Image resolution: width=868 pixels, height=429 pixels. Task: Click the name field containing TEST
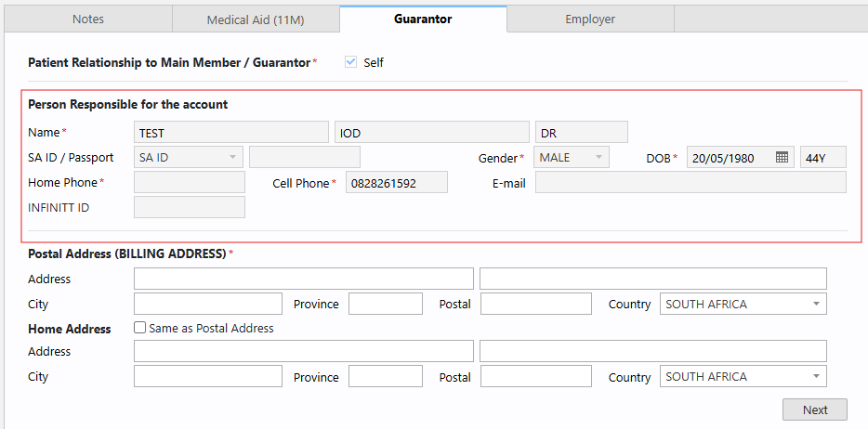[230, 133]
